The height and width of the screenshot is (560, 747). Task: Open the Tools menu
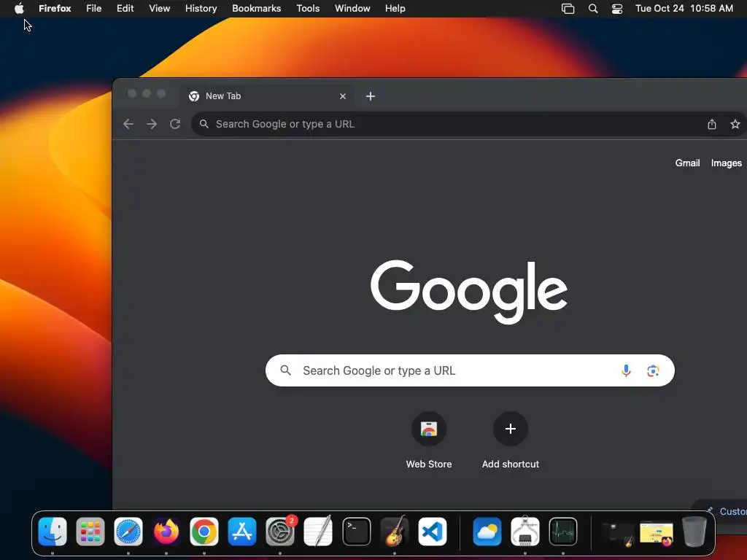click(x=308, y=9)
